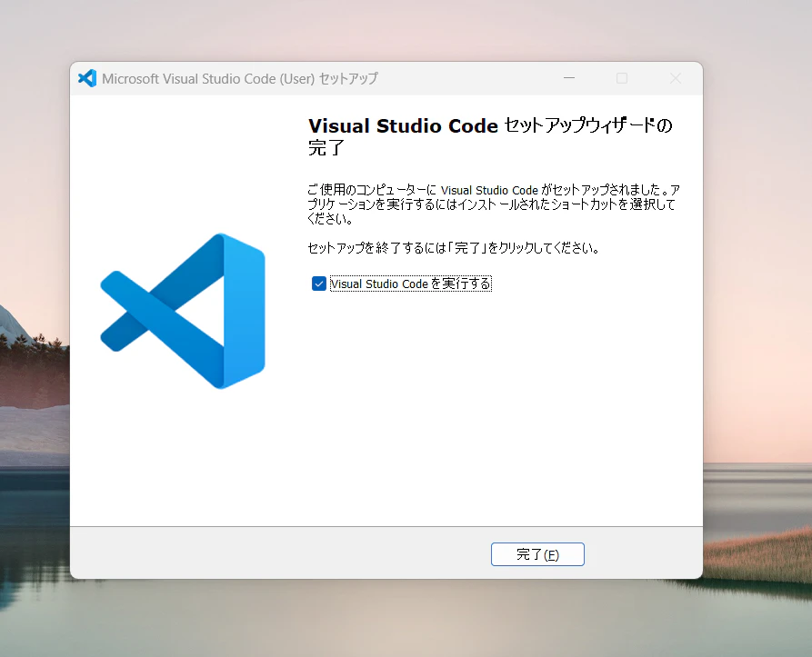Click the paragraph starting ご使用のコンピューターに
Image resolution: width=812 pixels, height=657 pixels.
[x=493, y=204]
